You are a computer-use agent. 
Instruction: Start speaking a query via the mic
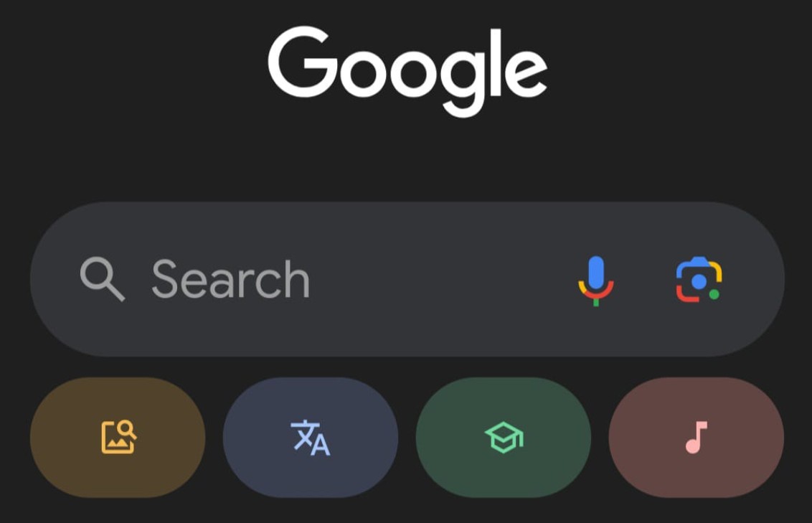[596, 281]
